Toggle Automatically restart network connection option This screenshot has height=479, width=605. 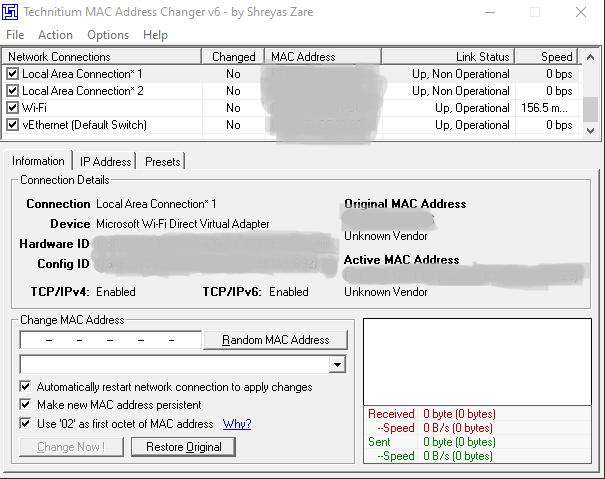[25, 386]
